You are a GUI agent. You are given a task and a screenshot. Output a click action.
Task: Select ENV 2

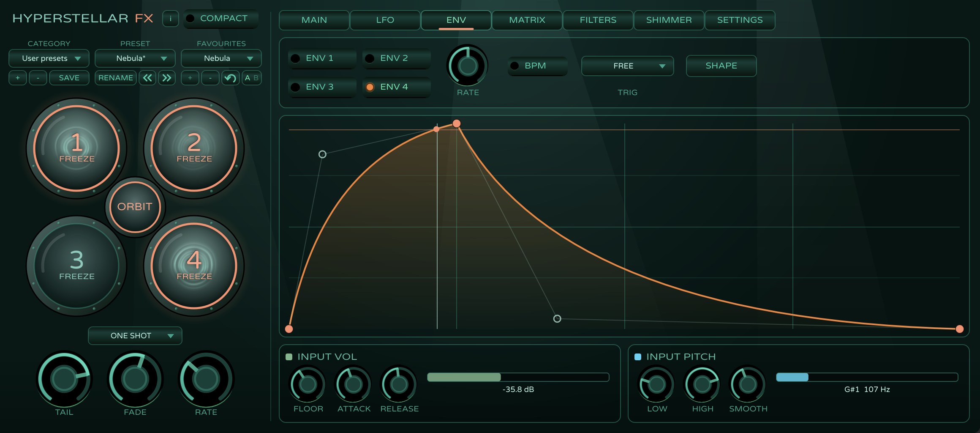397,58
